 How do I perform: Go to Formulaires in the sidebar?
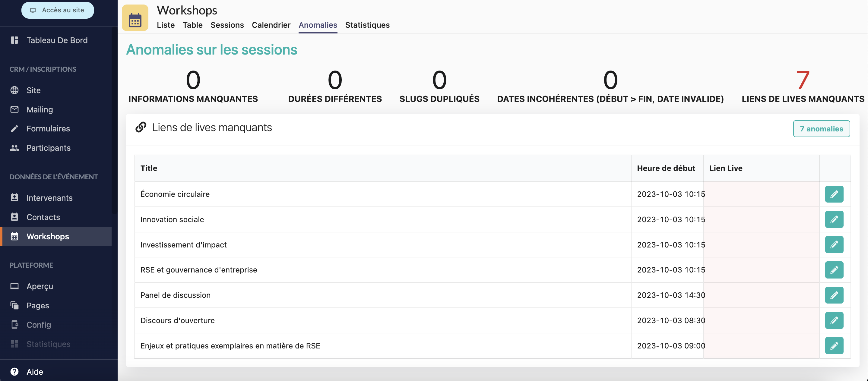pos(48,129)
